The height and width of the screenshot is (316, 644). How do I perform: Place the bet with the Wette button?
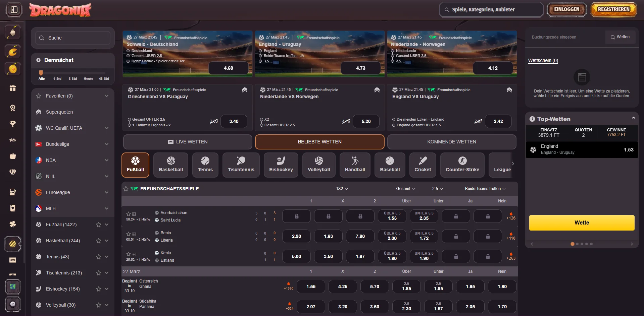(582, 223)
